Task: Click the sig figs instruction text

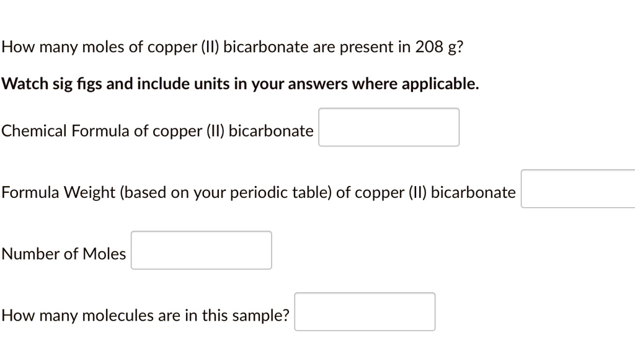Action: tap(239, 83)
